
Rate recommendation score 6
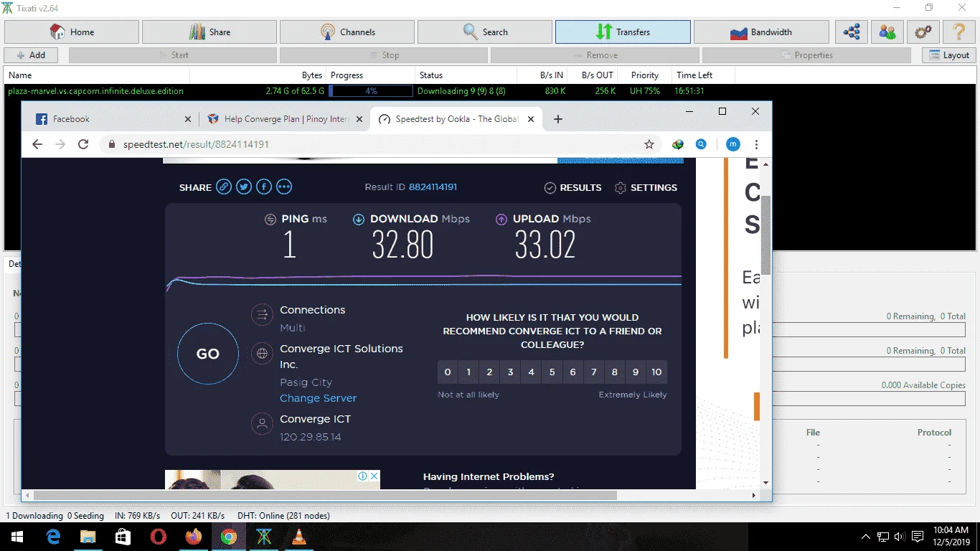click(573, 372)
